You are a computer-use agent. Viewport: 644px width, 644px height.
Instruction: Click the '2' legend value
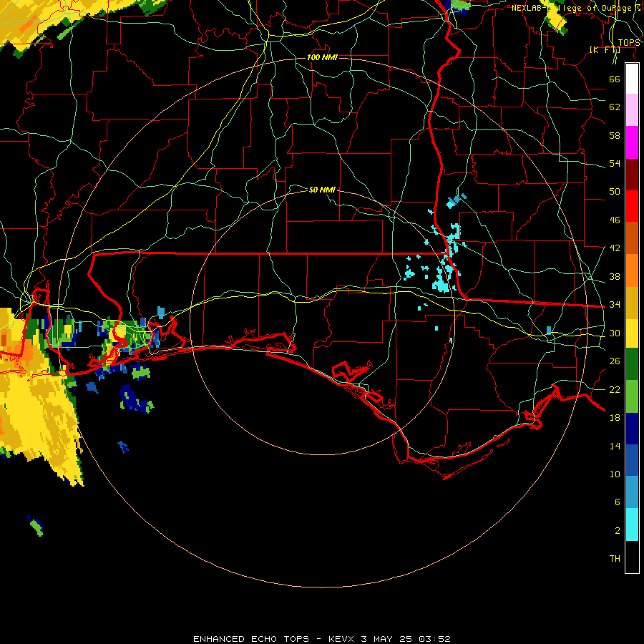pyautogui.click(x=617, y=531)
